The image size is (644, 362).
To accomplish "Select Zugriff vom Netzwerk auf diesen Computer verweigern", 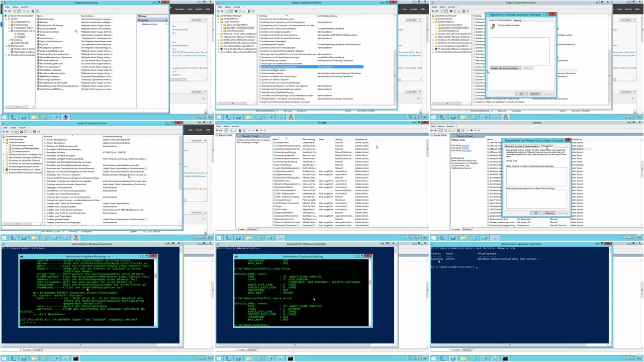I will [x=500, y=102].
